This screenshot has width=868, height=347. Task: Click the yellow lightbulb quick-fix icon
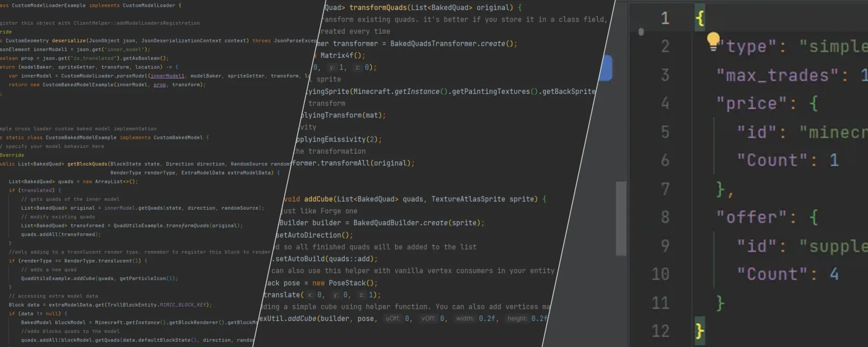(x=713, y=41)
